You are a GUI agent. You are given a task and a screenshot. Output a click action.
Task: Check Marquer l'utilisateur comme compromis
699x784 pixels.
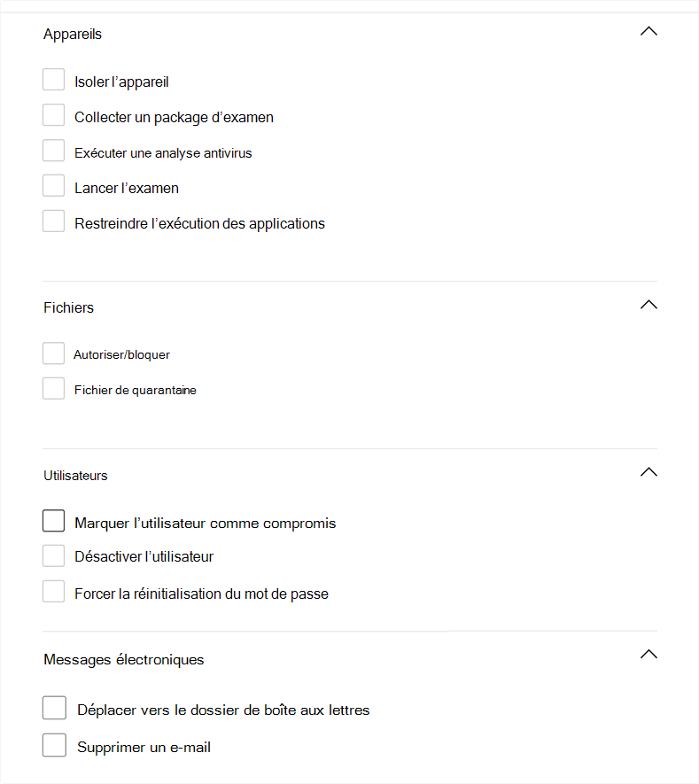pos(54,521)
